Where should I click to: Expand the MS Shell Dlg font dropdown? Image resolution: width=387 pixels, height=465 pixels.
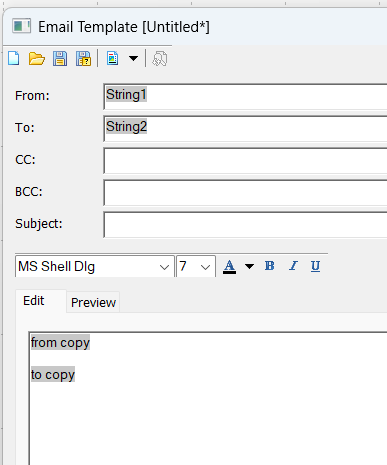click(164, 267)
